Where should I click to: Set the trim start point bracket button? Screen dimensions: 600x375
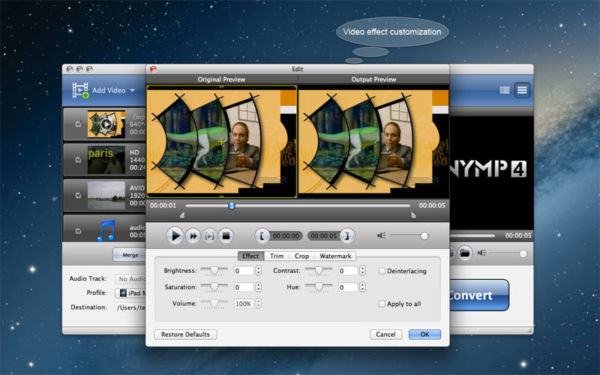262,236
